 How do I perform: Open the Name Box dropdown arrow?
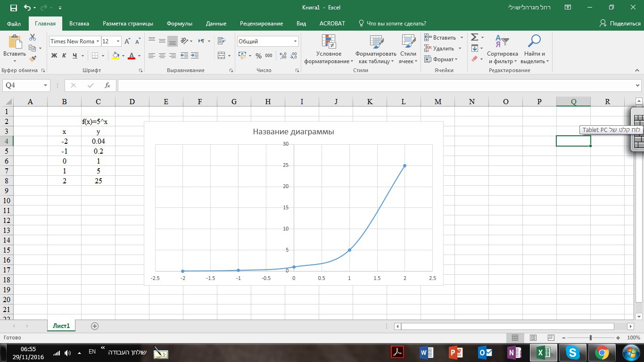tap(46, 85)
